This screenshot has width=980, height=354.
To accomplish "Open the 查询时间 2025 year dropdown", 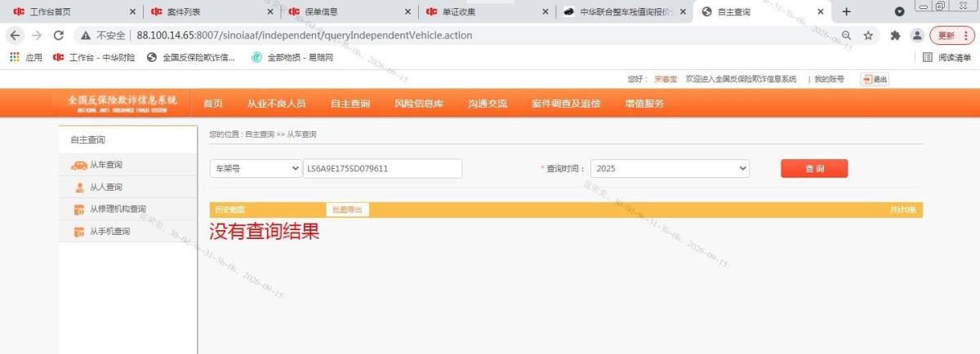I will pos(670,168).
